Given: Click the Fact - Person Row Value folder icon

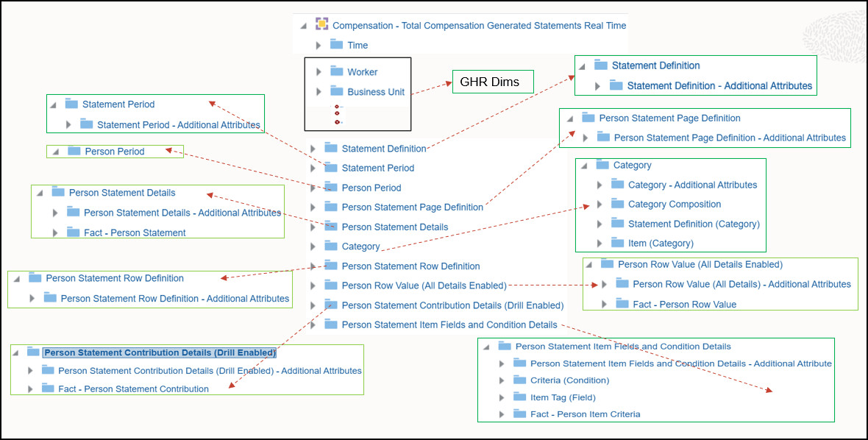Looking at the screenshot, I should tap(622, 303).
